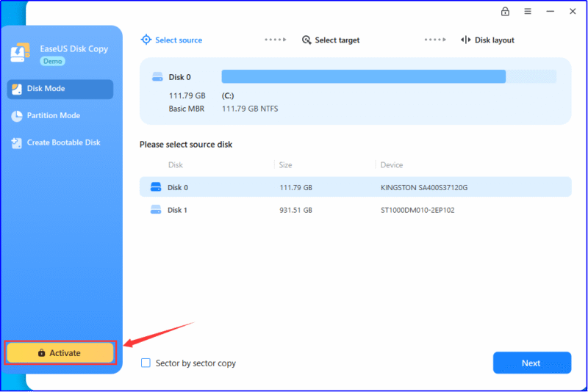Open the hamburger menu icon
This screenshot has width=588, height=392.
click(528, 12)
